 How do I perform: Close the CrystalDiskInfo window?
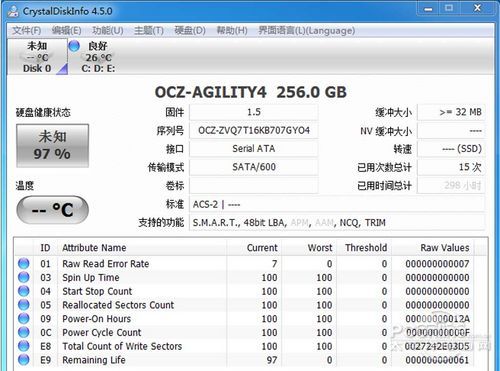pyautogui.click(x=477, y=9)
